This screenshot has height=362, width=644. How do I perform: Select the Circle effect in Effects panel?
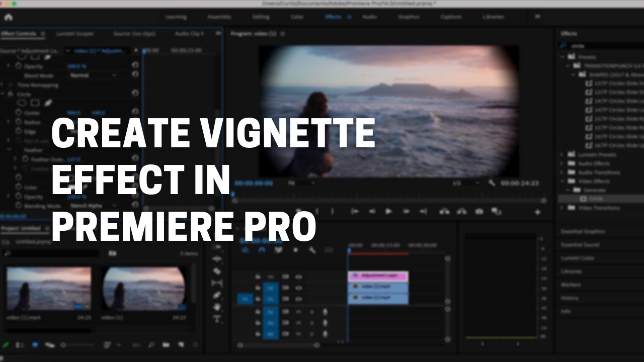[x=595, y=199]
